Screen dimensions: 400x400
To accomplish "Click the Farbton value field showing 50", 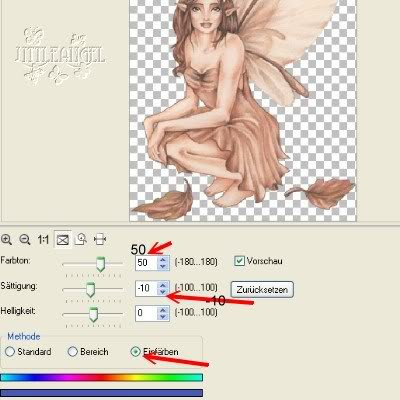I will click(146, 263).
